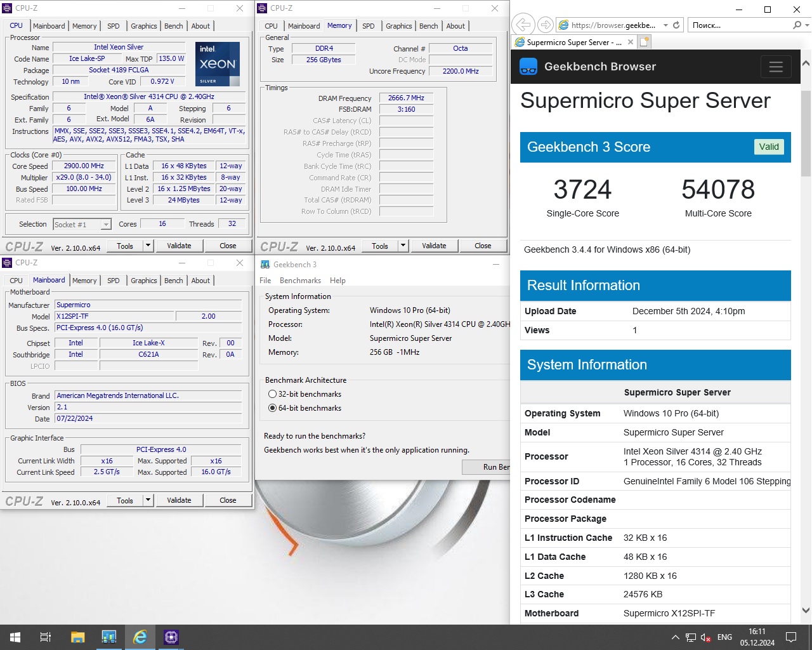Viewport: 812px width, 650px height.
Task: Open File Explorer from the taskbar
Action: (77, 637)
